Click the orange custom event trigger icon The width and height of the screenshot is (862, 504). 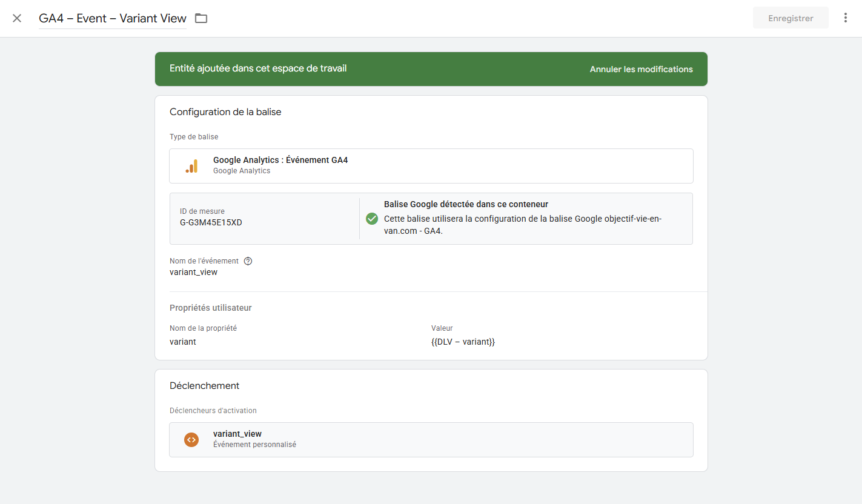pyautogui.click(x=191, y=440)
